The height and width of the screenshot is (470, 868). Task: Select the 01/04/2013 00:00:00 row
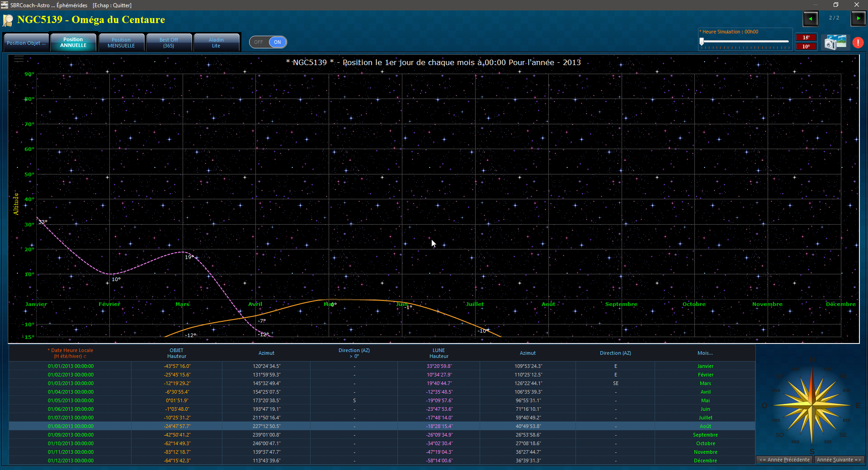[x=382, y=392]
